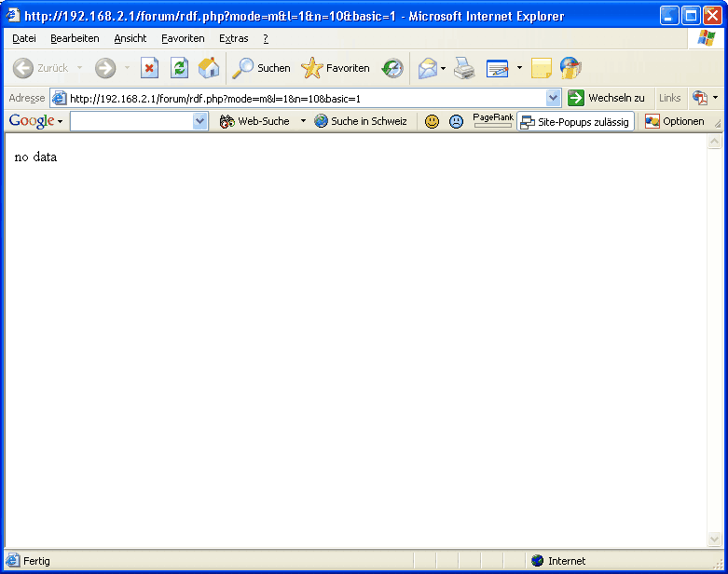728x574 pixels.
Task: Open the ? help menu
Action: tap(266, 38)
